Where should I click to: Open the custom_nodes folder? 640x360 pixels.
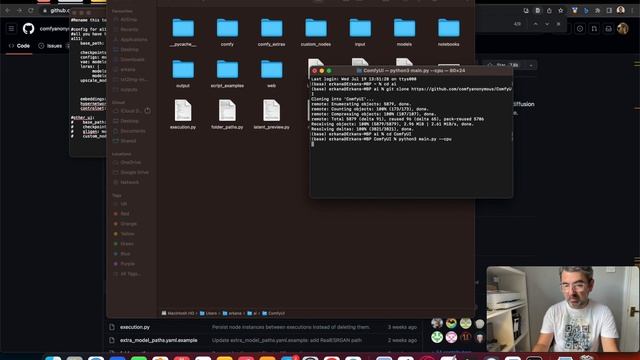pyautogui.click(x=316, y=28)
